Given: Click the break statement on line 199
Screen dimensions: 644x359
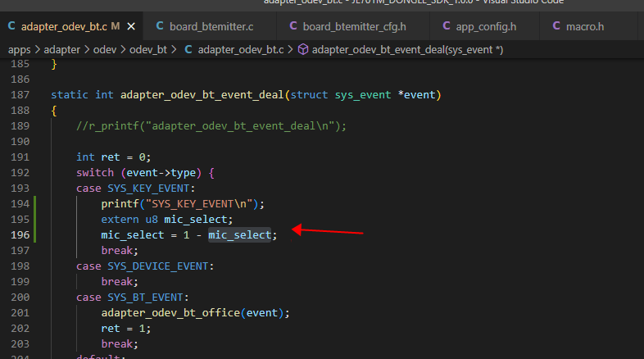Looking at the screenshot, I should click(120, 282).
